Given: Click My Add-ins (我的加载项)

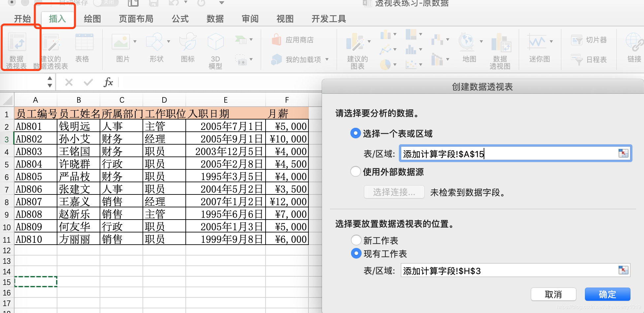Looking at the screenshot, I should tap(296, 59).
